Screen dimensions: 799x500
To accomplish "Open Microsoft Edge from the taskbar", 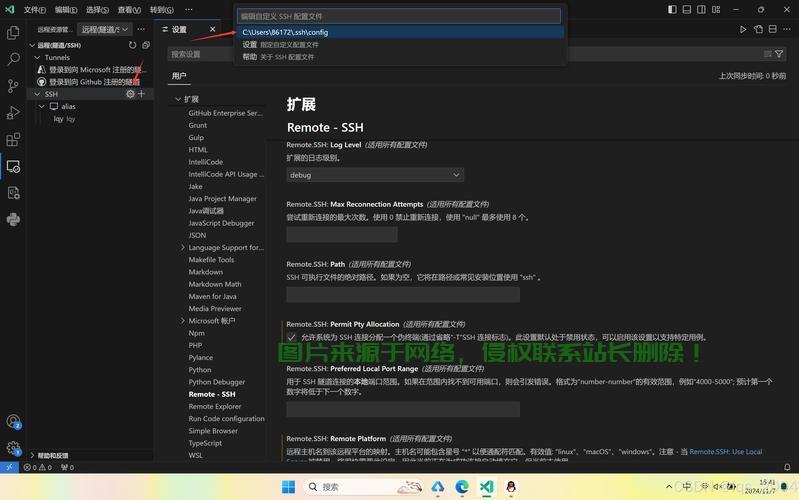I will click(462, 487).
